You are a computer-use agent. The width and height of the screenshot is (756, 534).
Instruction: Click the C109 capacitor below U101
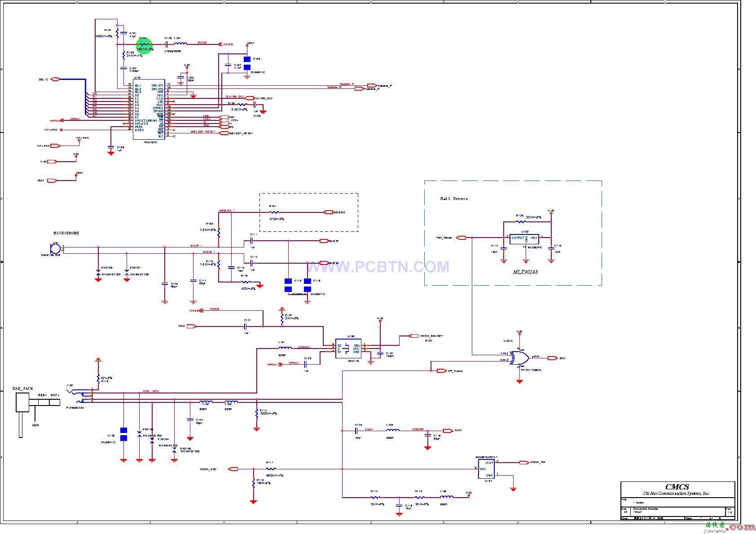pyautogui.click(x=111, y=146)
